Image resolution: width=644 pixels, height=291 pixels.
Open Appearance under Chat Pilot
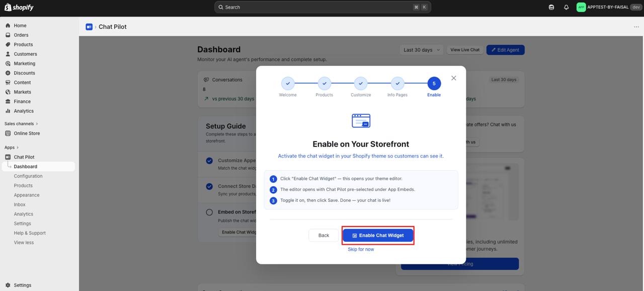click(x=27, y=195)
